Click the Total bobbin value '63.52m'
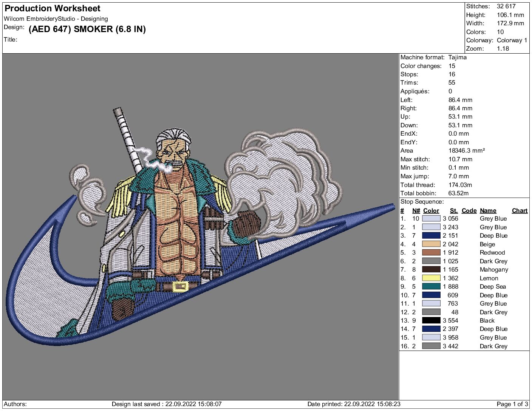 458,193
